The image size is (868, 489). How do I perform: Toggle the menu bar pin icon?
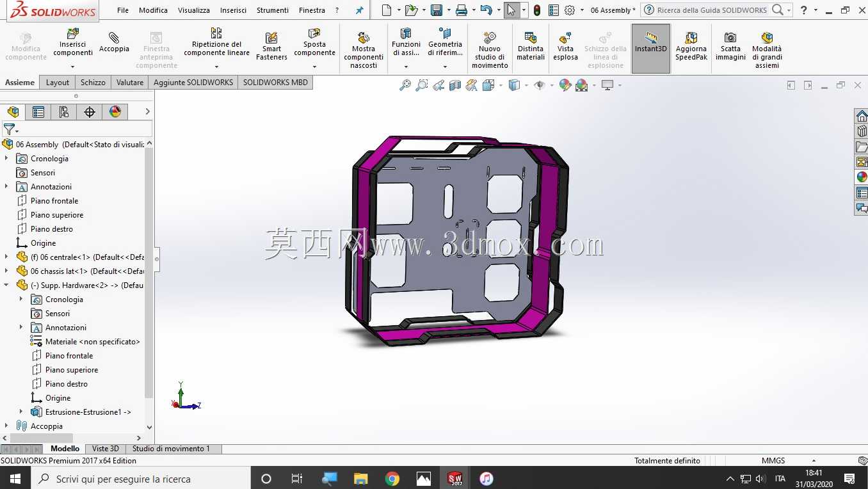[x=359, y=10]
